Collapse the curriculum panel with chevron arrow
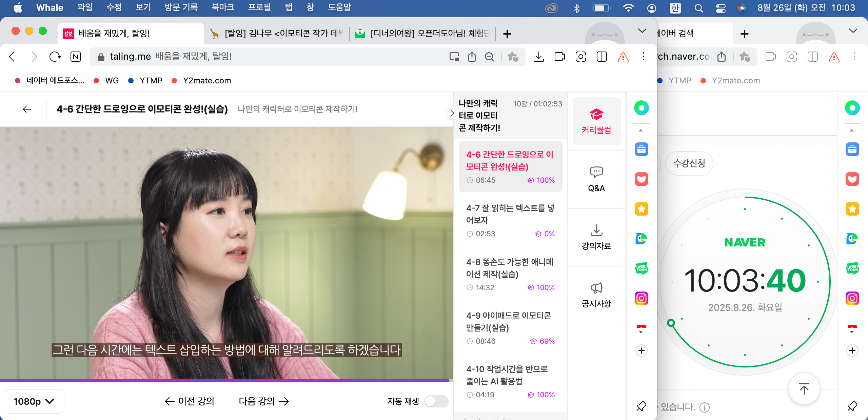This screenshot has height=420, width=868. pos(452,113)
